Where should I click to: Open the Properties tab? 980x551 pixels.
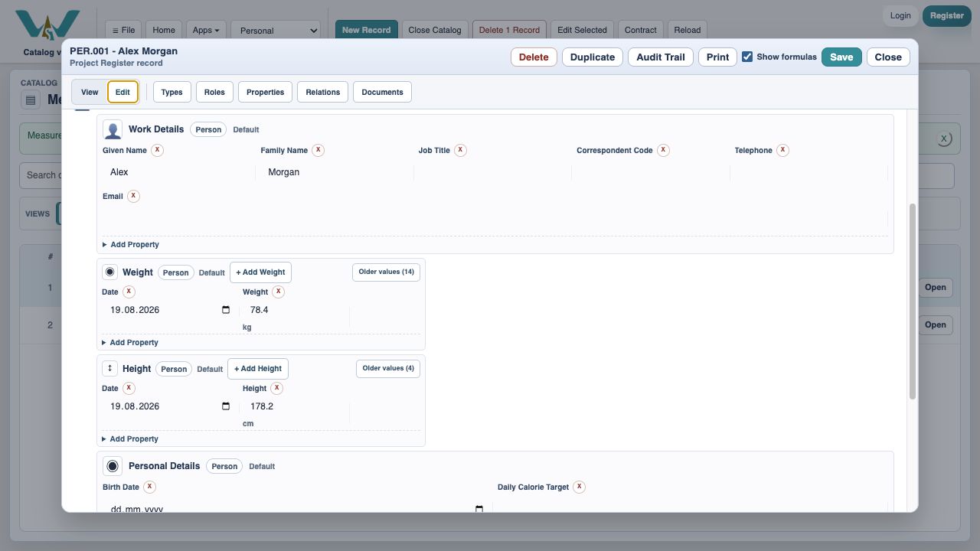(x=266, y=92)
